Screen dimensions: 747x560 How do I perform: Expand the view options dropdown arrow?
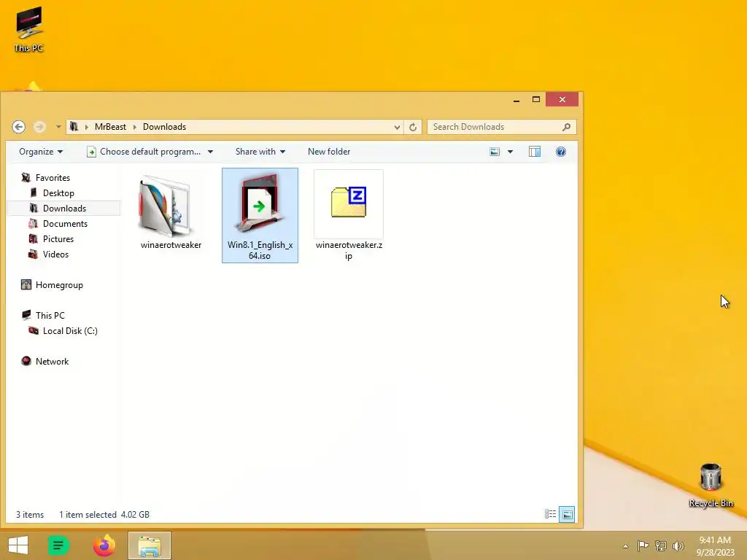pos(510,152)
